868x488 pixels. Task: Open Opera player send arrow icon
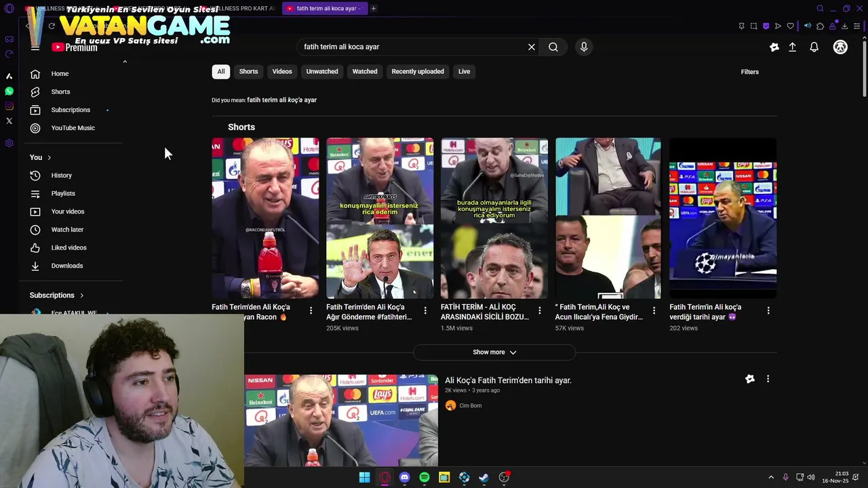tap(778, 26)
